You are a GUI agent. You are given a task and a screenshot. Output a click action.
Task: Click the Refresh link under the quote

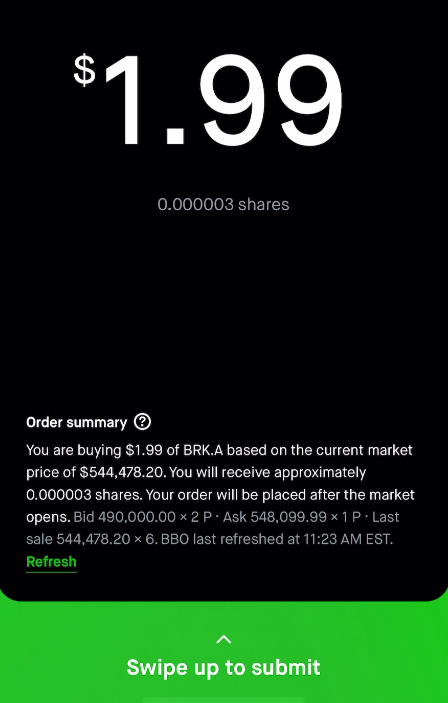click(51, 562)
